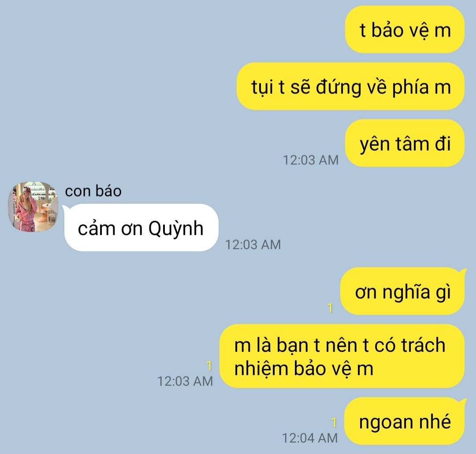Tap timestamp beside the trách nhiệm message
476x454 pixels.
185,381
